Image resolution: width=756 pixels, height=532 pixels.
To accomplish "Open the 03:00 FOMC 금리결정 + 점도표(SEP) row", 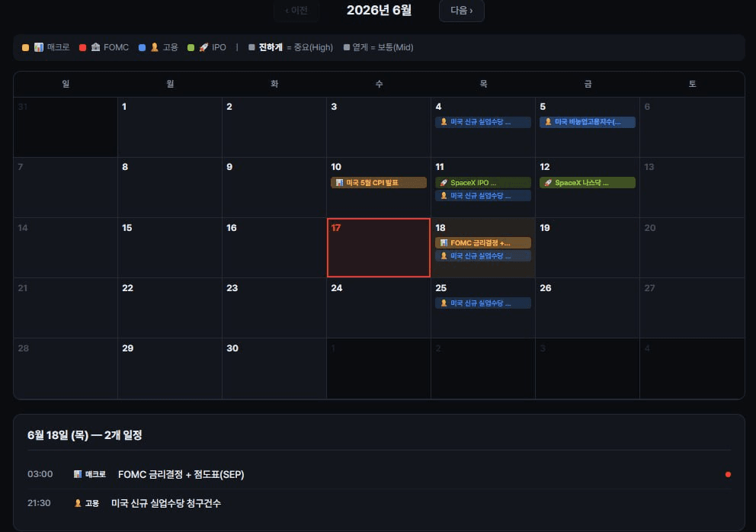I will tap(379, 475).
